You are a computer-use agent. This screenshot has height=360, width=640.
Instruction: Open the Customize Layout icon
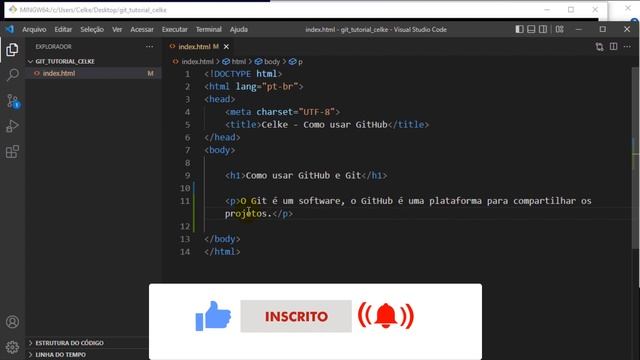click(x=560, y=29)
